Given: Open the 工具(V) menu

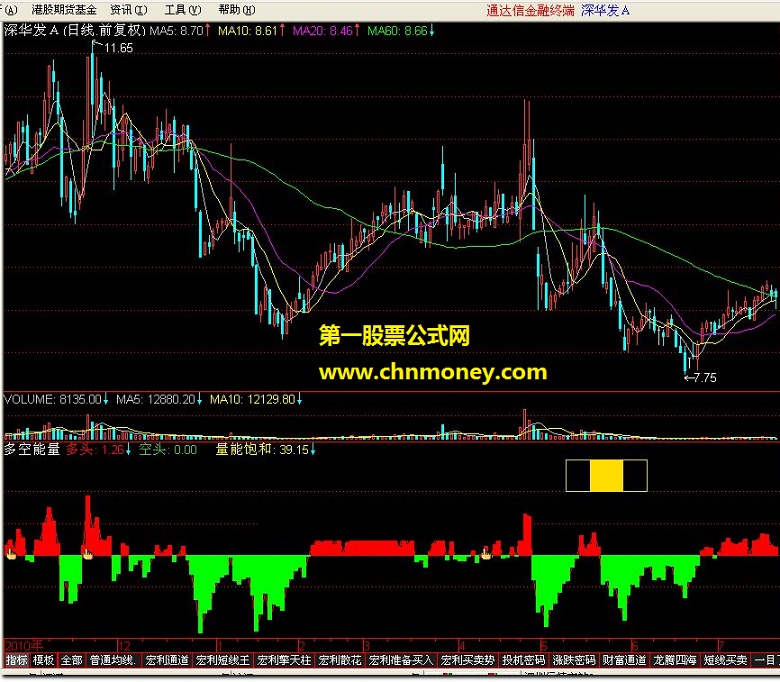Looking at the screenshot, I should point(183,10).
